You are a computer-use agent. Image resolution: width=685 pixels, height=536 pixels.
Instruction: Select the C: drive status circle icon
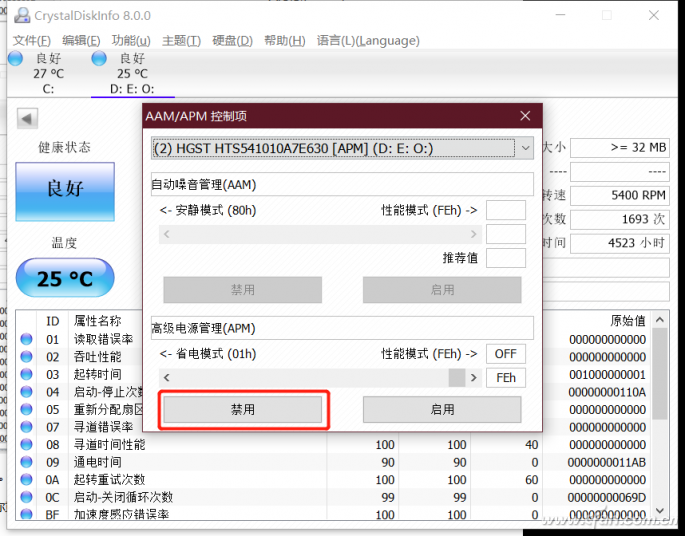(16, 58)
